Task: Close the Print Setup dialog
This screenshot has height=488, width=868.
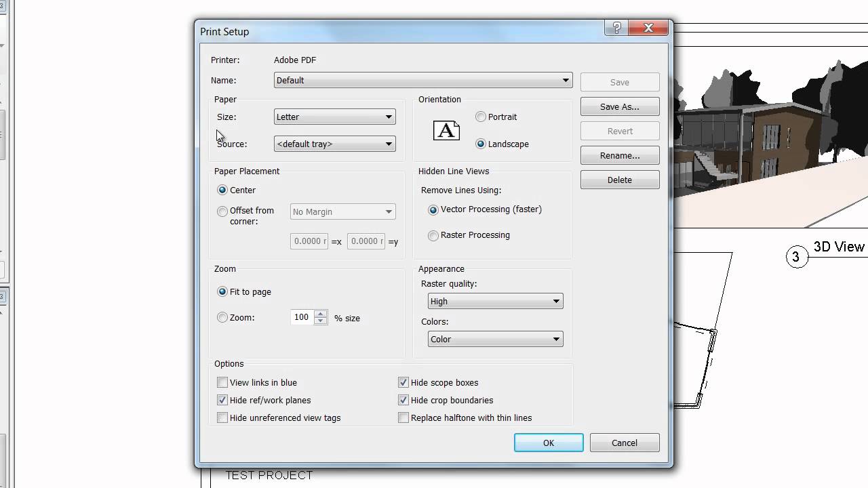Action: [x=649, y=28]
